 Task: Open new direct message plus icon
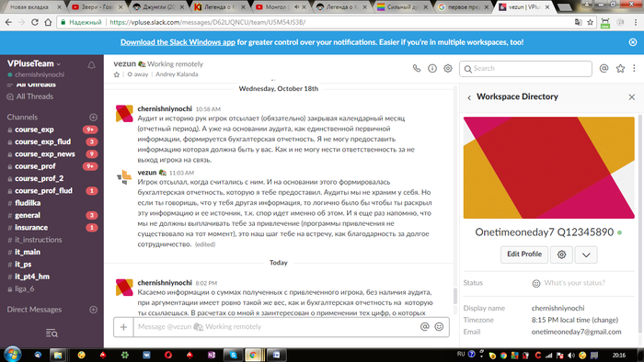coord(93,310)
